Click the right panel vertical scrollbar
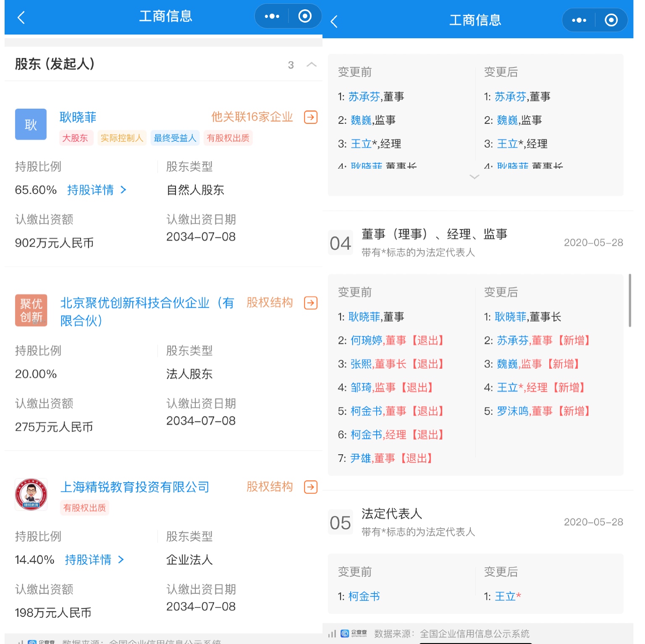 click(x=629, y=300)
